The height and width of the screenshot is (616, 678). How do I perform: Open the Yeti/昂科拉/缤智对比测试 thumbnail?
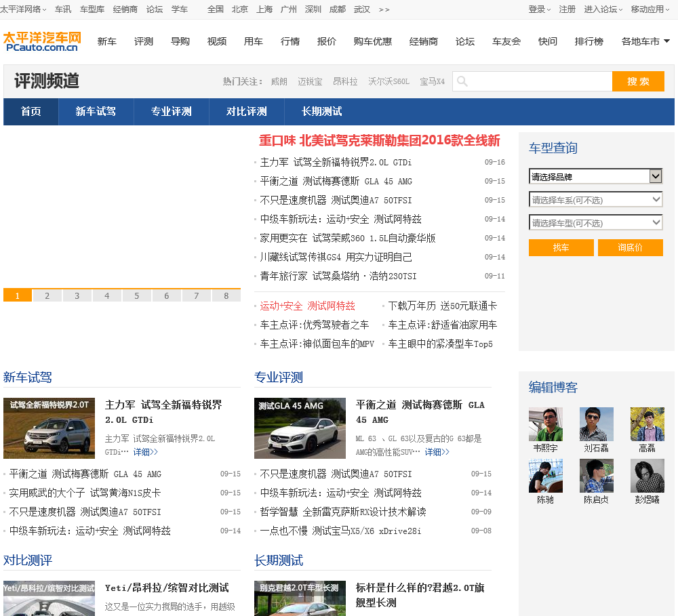click(49, 598)
